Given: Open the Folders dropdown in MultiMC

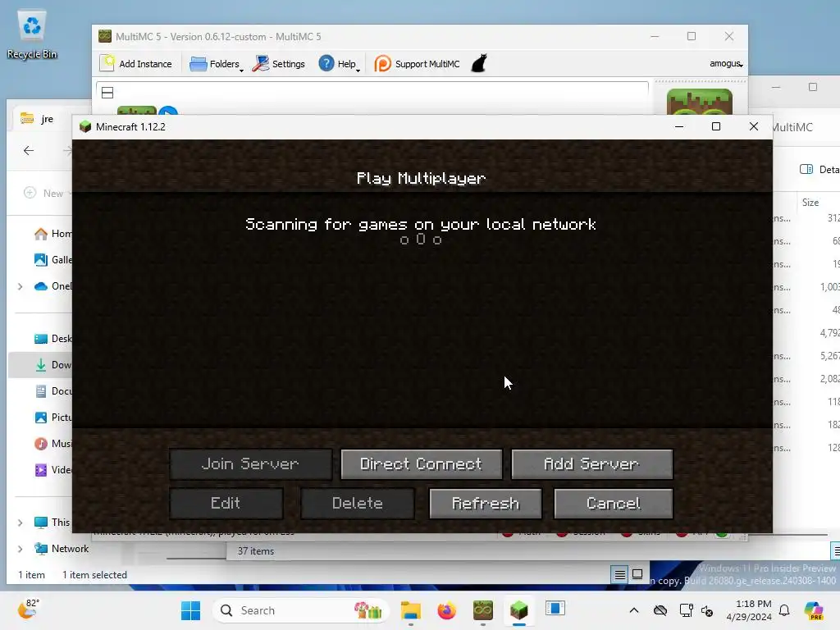Looking at the screenshot, I should coord(217,64).
